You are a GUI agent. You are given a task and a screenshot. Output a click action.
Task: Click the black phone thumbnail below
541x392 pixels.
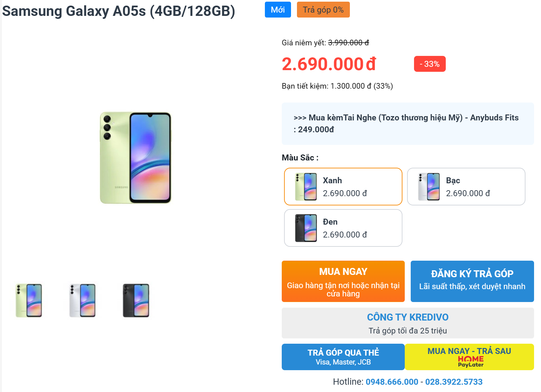136,300
